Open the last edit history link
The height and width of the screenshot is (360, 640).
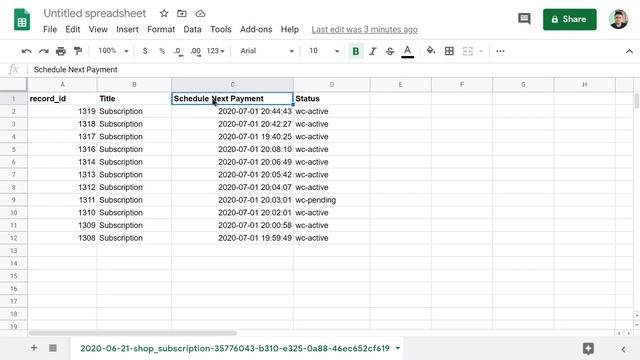click(x=364, y=29)
